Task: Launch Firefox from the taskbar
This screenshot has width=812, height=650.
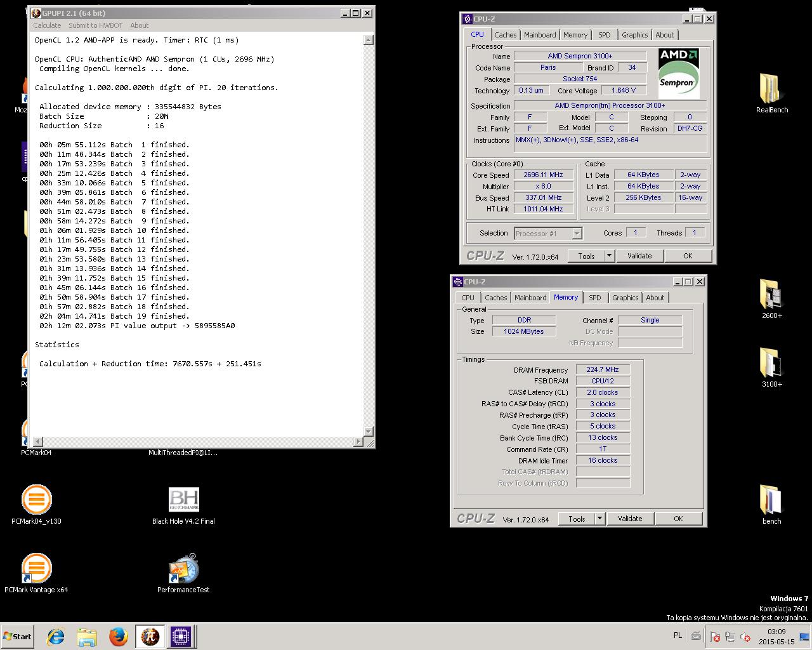Action: (118, 637)
